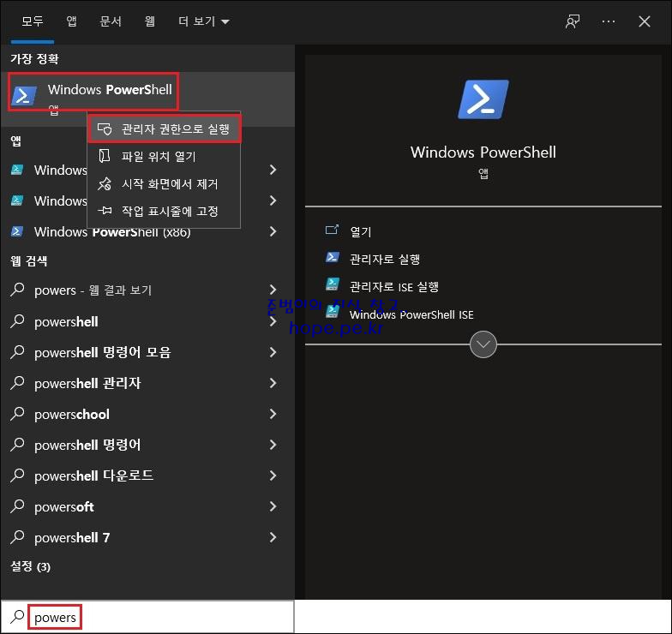Image resolution: width=672 pixels, height=634 pixels.
Task: Click search icon beside 'powershell 다운로드'
Action: (x=17, y=475)
